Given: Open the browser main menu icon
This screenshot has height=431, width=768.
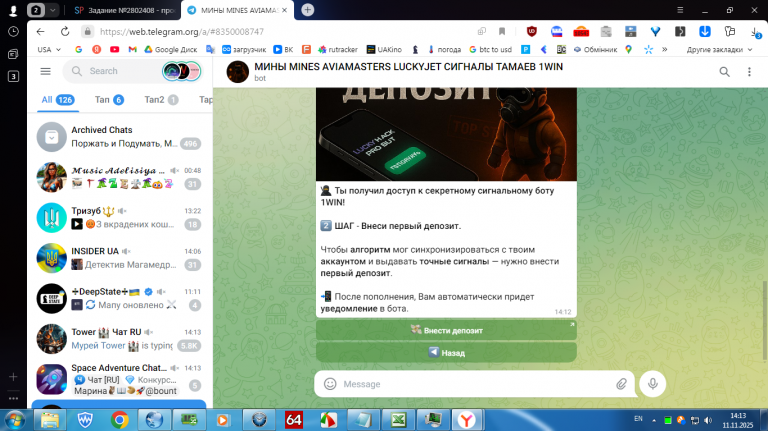Looking at the screenshot, I should point(680,10).
